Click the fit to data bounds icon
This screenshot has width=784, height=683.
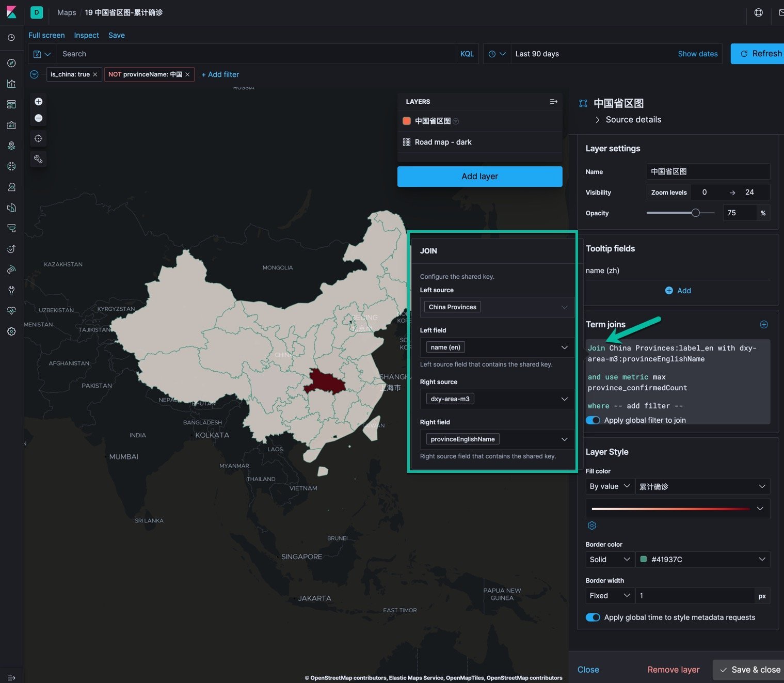(38, 138)
